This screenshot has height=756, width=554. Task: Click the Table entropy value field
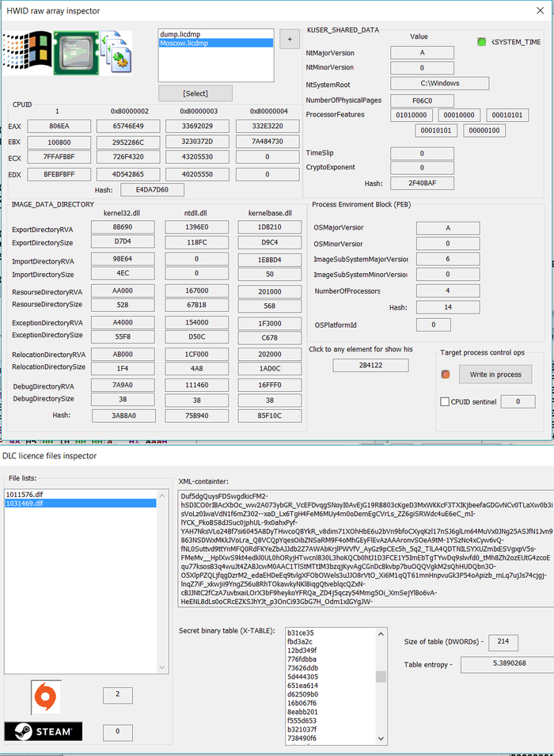507,664
